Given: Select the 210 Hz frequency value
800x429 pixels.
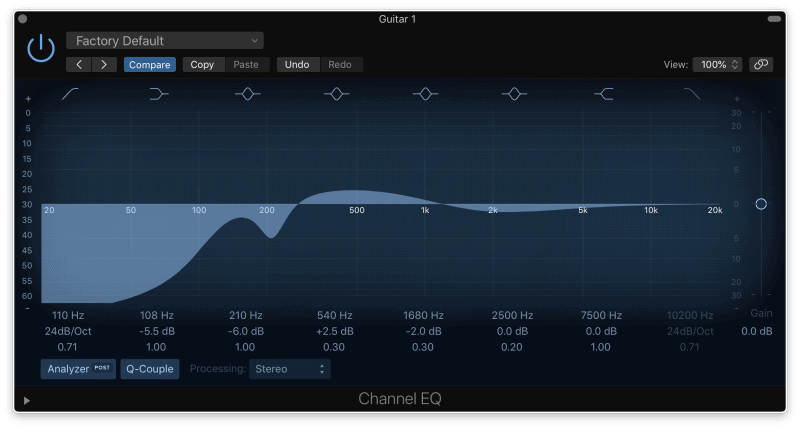Looking at the screenshot, I should click(245, 315).
